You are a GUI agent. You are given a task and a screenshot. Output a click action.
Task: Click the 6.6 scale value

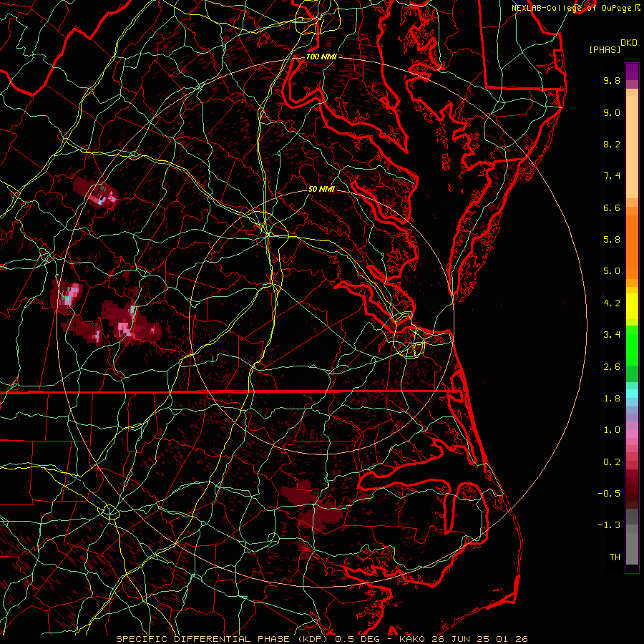pyautogui.click(x=612, y=208)
